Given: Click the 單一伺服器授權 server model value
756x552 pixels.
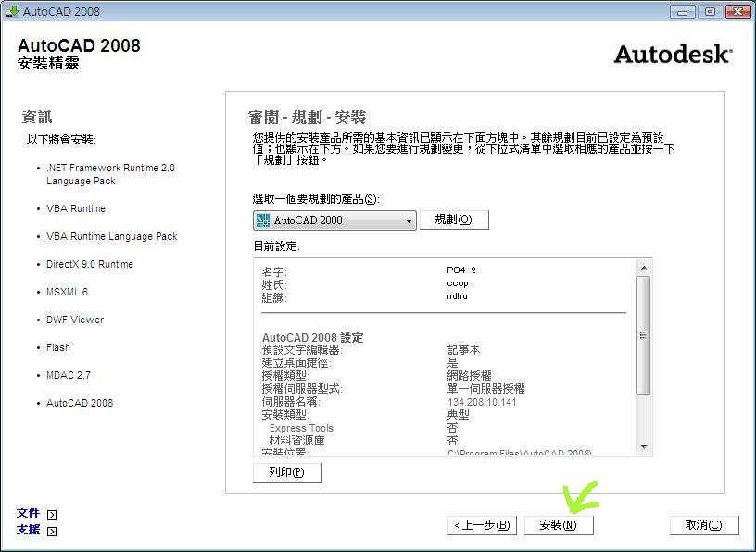Looking at the screenshot, I should click(486, 389).
